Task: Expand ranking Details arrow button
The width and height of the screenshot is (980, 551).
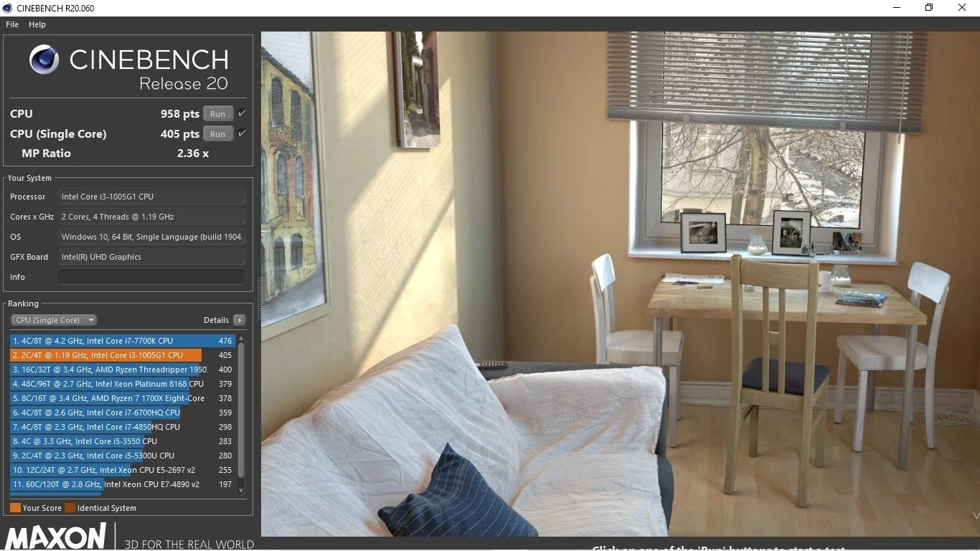Action: [x=240, y=320]
